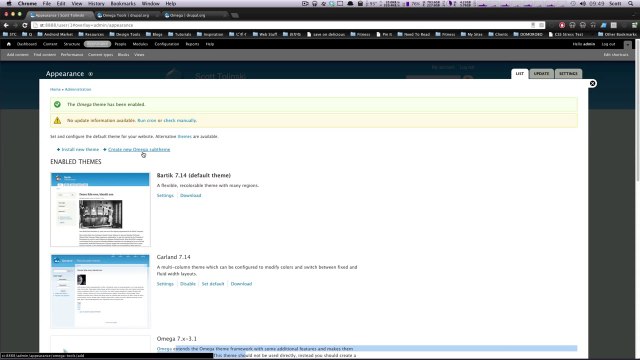This screenshot has height=360, width=640.
Task: Click the Garland theme screenshot thumbnail
Action: (100, 291)
